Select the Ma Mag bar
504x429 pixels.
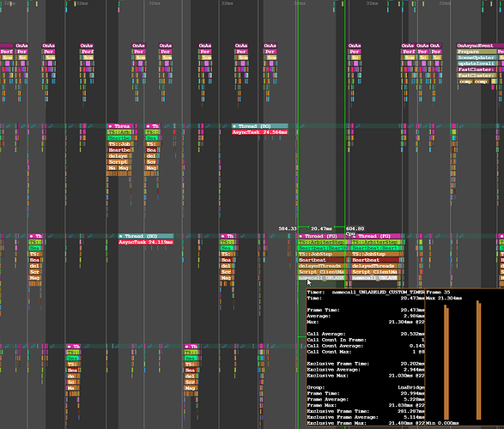pos(119,168)
